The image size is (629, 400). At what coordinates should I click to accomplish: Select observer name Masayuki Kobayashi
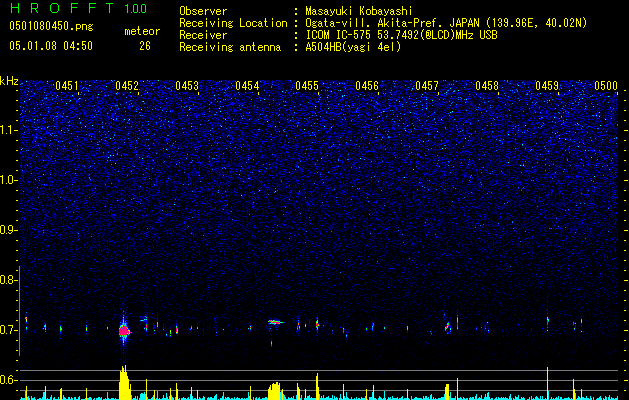tap(359, 11)
